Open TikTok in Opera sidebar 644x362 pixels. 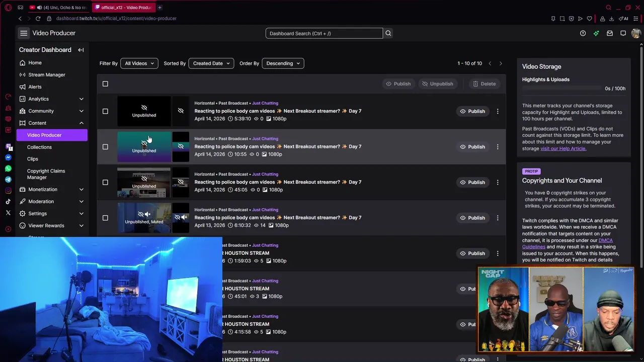pos(8,202)
